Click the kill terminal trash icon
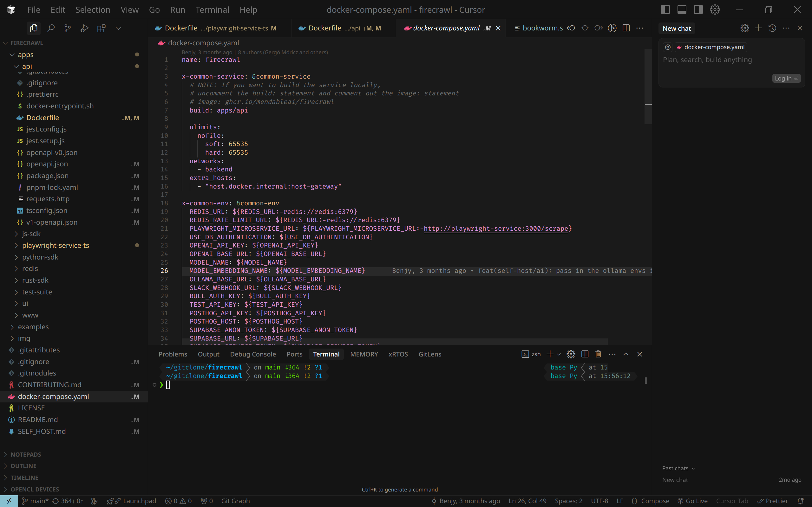 pyautogui.click(x=598, y=354)
